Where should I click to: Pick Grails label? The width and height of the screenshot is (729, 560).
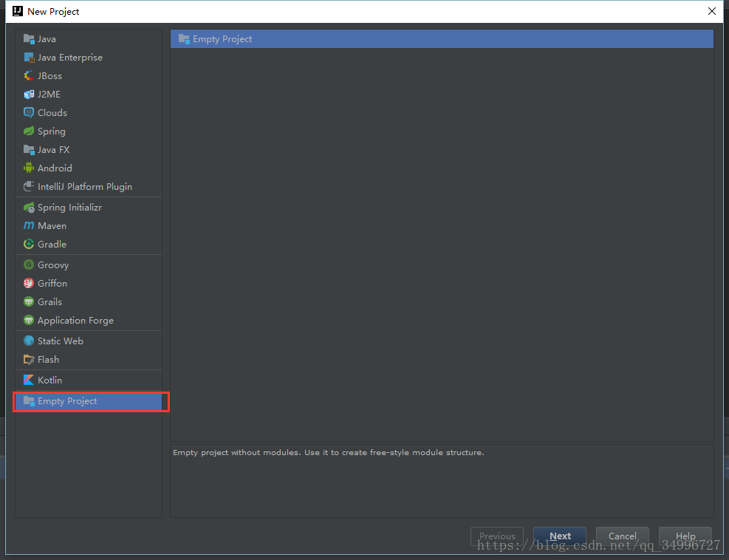[49, 302]
